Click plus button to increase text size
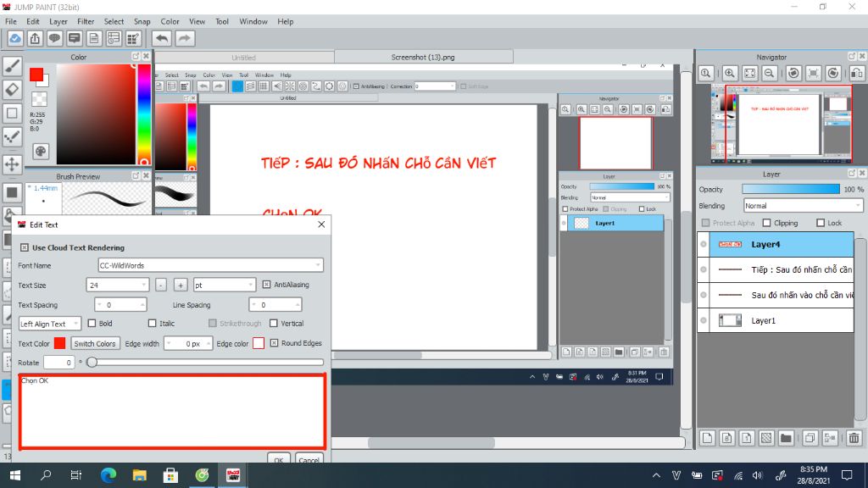The height and width of the screenshot is (488, 868). (181, 285)
